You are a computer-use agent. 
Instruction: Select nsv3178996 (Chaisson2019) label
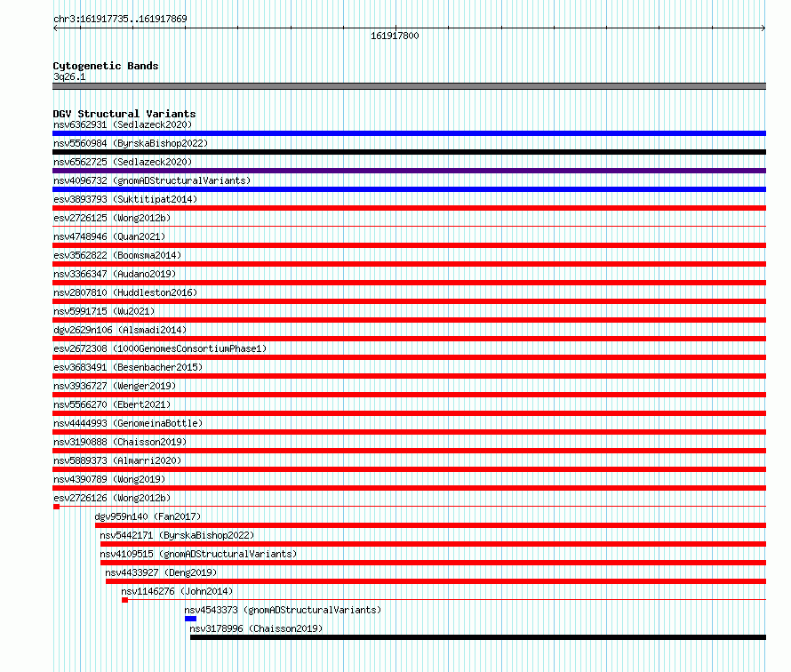(256, 628)
